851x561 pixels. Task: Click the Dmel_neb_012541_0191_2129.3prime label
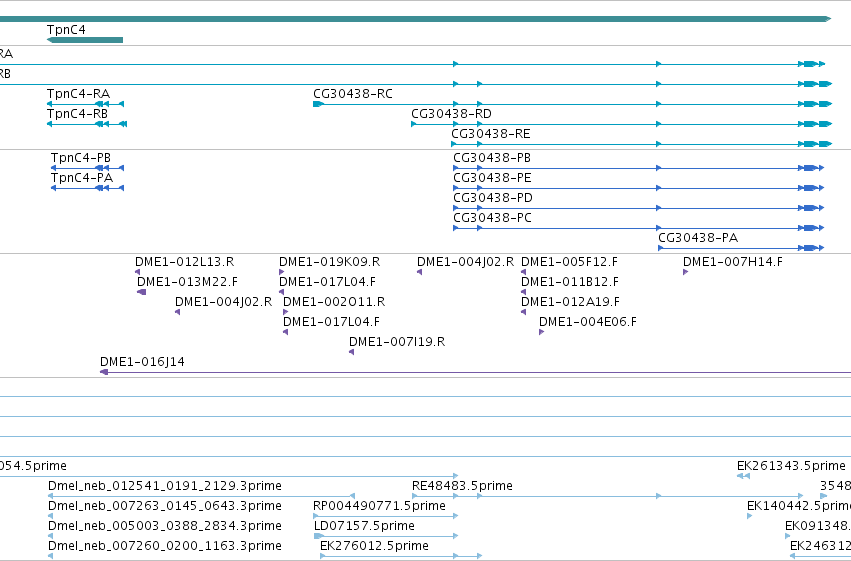tap(165, 486)
